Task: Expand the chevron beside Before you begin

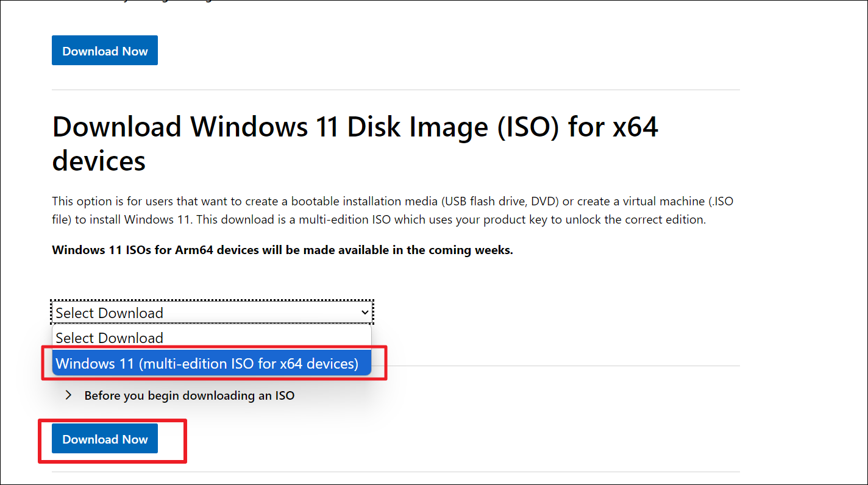Action: point(69,395)
